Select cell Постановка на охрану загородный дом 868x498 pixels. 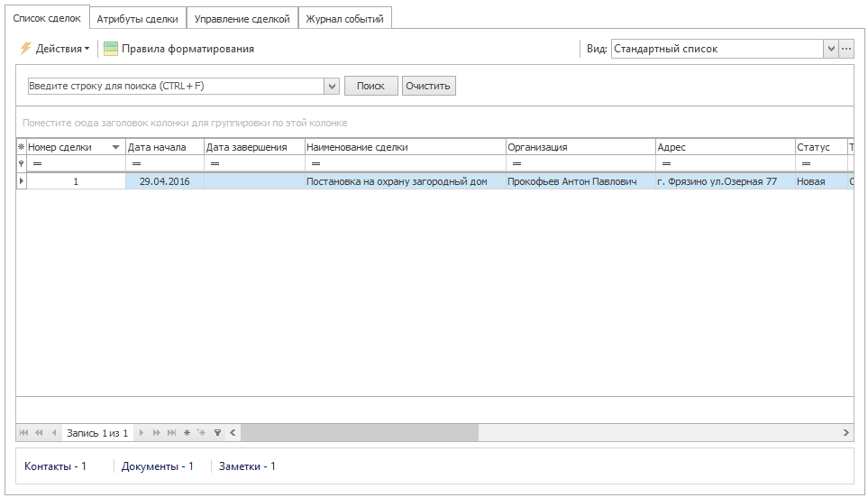coord(406,181)
